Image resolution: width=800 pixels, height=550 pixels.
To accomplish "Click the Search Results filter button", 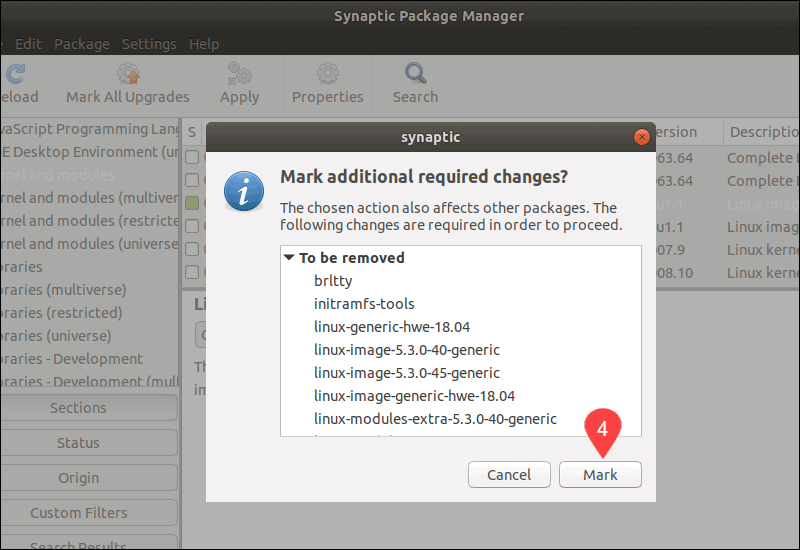I will 88,542.
